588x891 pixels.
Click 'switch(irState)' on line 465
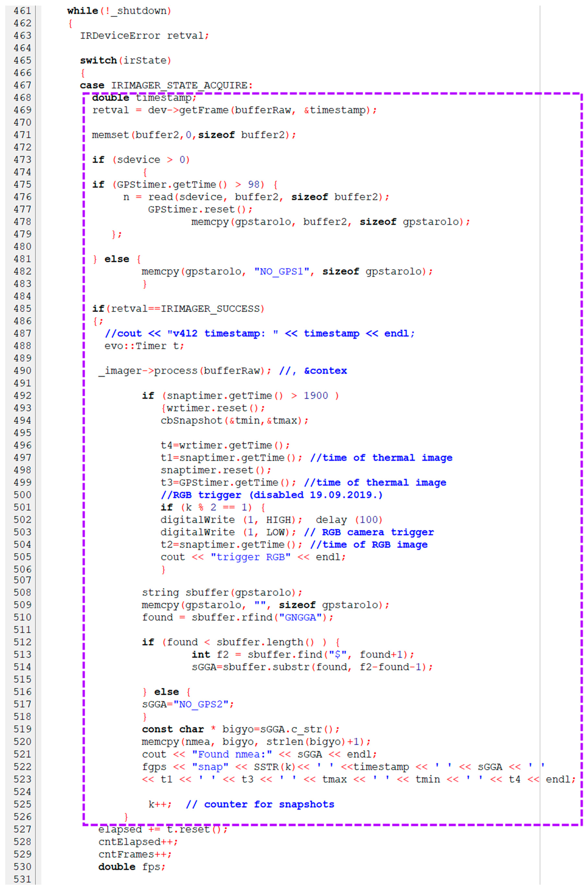[125, 60]
